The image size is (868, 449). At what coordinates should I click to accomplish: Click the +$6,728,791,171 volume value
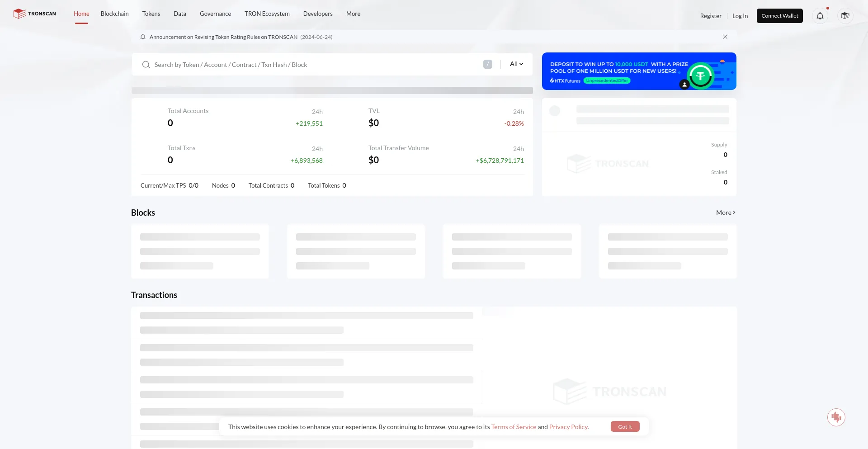click(x=500, y=161)
